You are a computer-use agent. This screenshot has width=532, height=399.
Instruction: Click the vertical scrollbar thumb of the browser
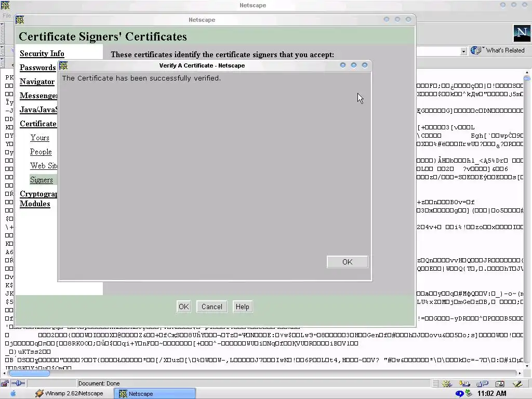point(527,78)
